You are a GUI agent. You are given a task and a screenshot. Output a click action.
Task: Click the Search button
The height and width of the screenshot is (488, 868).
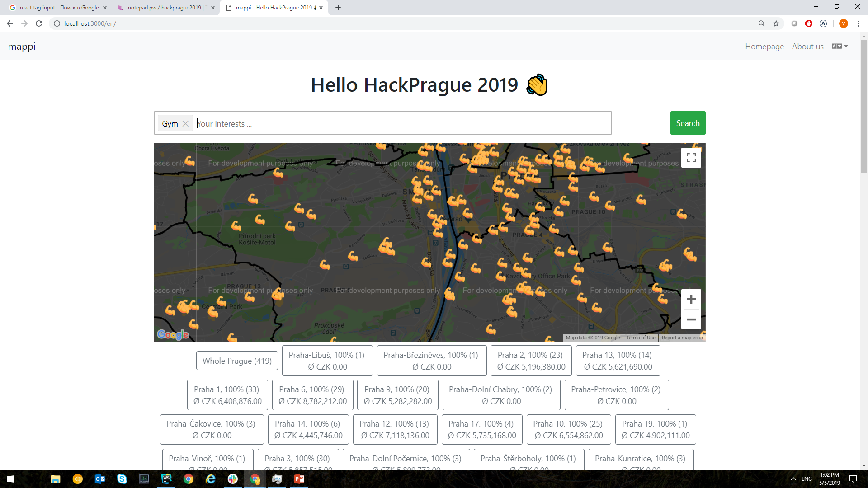(x=688, y=123)
